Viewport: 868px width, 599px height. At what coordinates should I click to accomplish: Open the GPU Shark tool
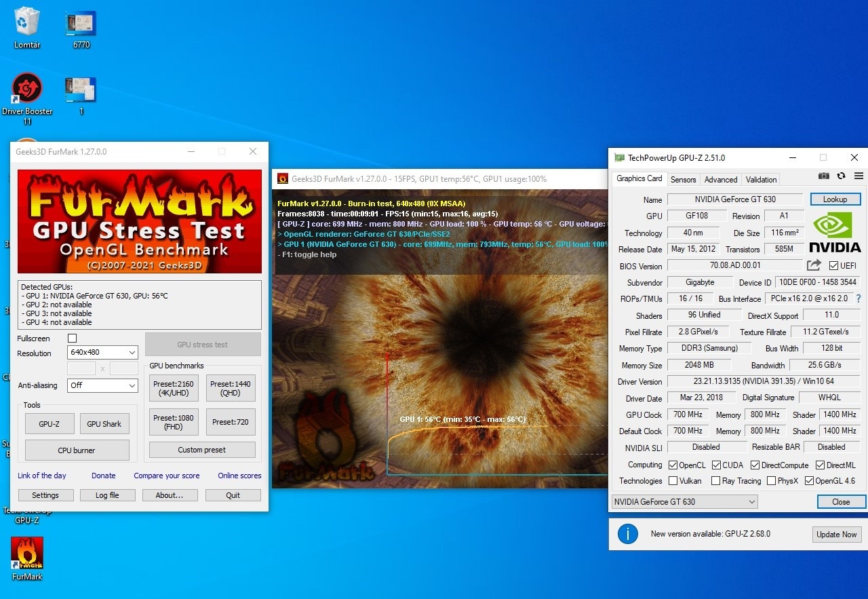[104, 424]
